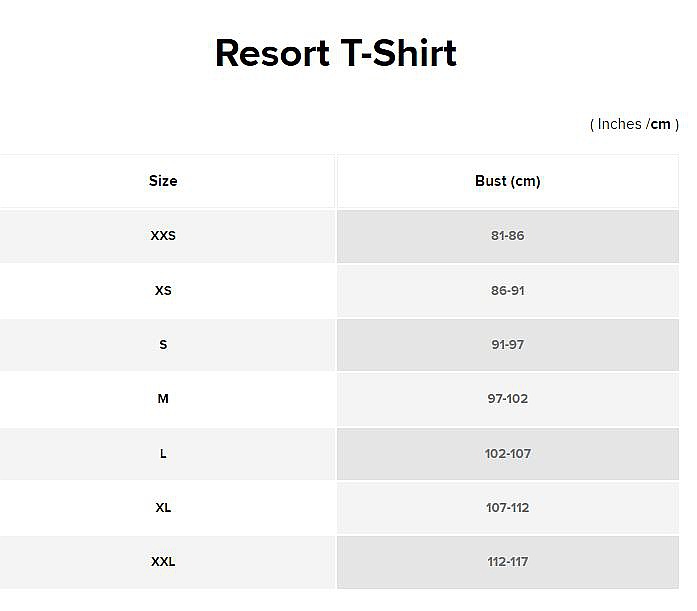This screenshot has height=611, width=697.
Task: Select the Bust (cm) column header
Action: [x=508, y=181]
